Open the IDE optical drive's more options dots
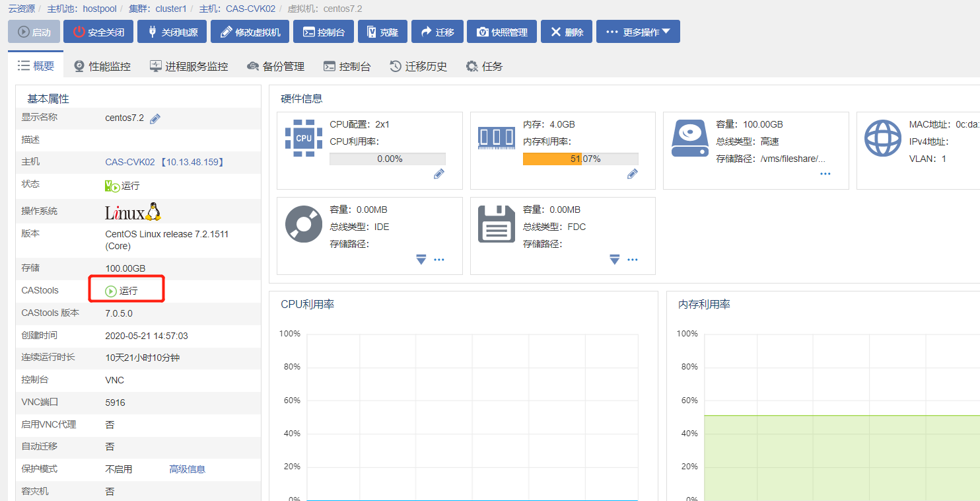 [x=439, y=260]
